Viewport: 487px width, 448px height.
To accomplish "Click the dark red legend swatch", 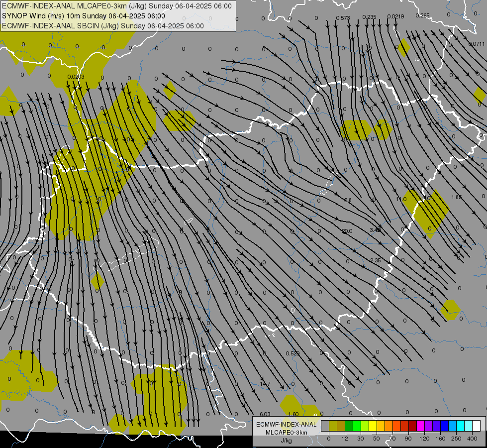I will coord(412,426).
